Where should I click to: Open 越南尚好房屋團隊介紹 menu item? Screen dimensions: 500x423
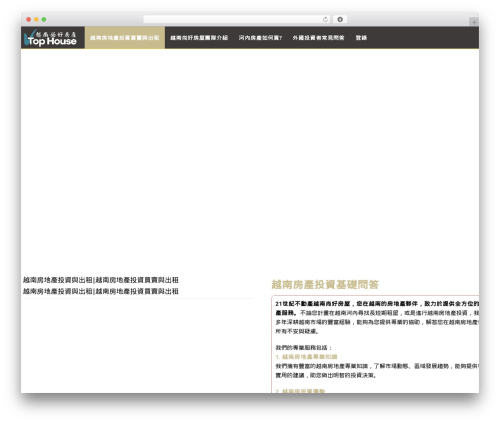point(199,38)
